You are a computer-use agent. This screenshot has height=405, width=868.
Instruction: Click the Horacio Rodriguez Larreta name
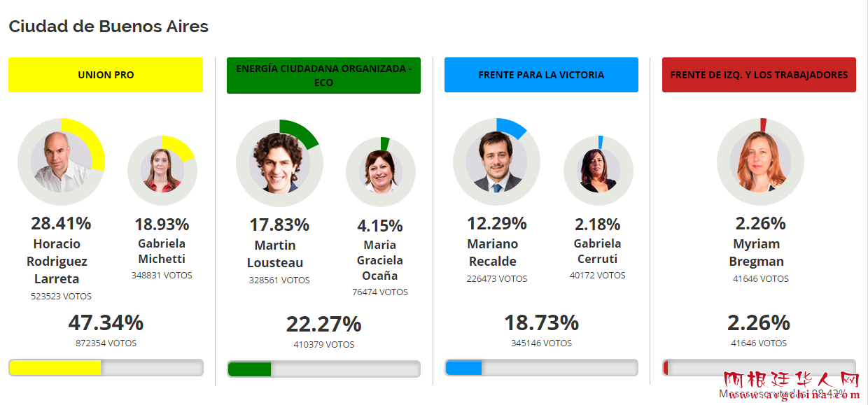click(57, 262)
